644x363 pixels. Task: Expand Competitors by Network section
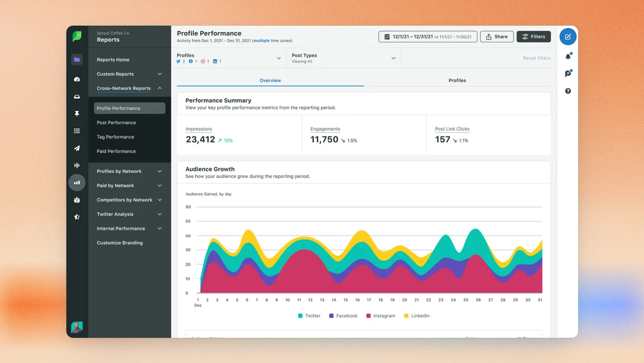(129, 200)
